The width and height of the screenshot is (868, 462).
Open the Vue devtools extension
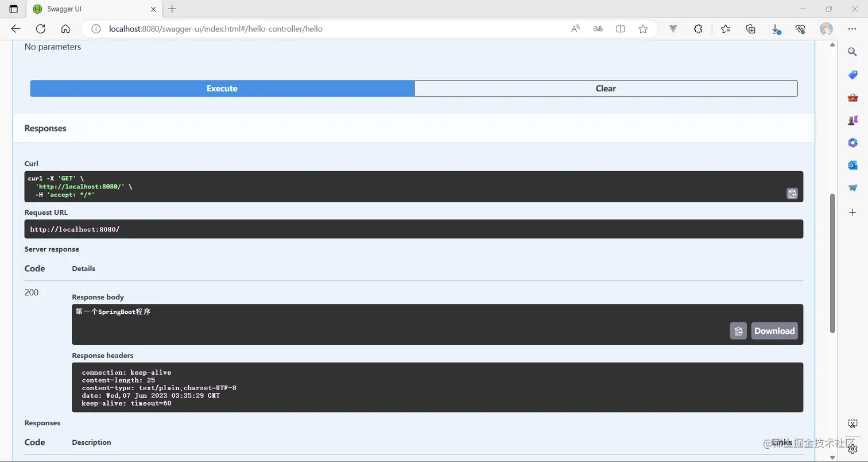673,29
